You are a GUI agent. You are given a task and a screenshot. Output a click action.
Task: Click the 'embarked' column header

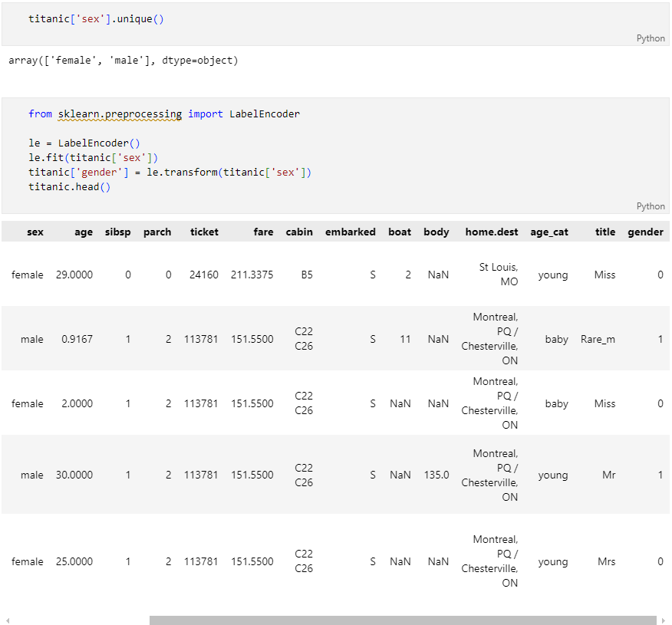(x=350, y=232)
